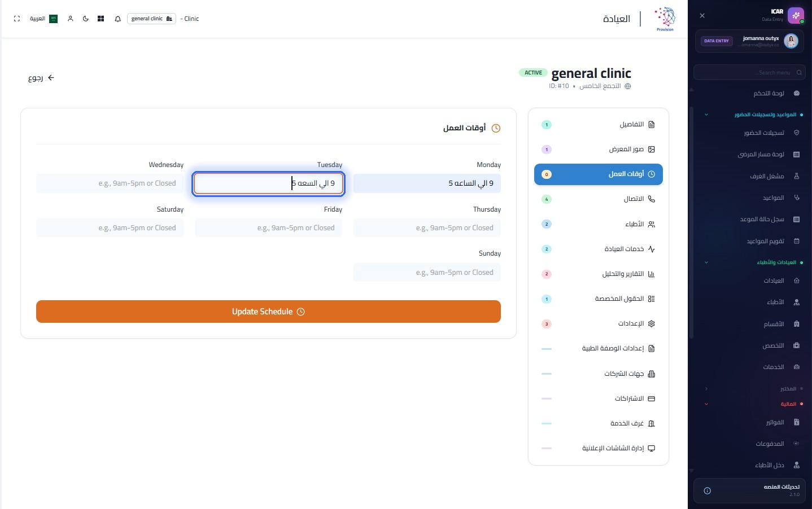The height and width of the screenshot is (509, 812).
Task: Close the sidebar with X icon
Action: tap(702, 16)
